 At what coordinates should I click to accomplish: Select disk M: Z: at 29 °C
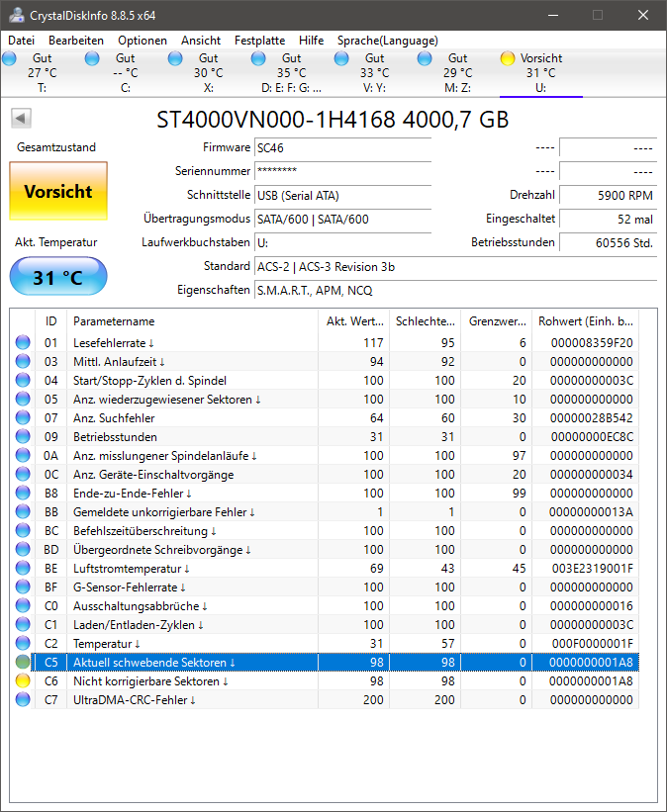pyautogui.click(x=457, y=73)
